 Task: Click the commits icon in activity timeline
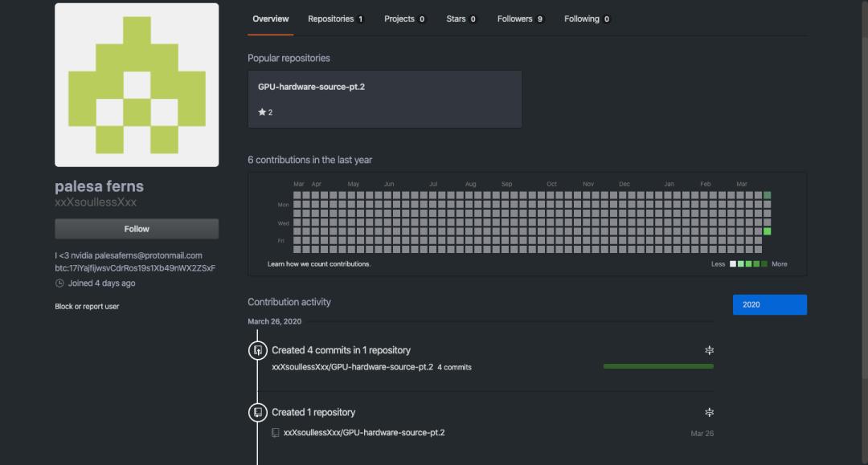click(257, 350)
